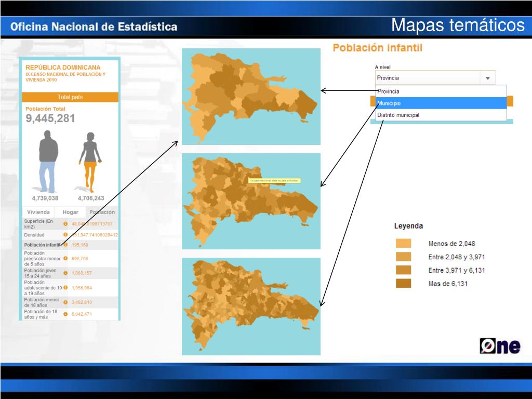The height and width of the screenshot is (399, 532).
Task: Click the REPÚBLICA DOMINICANA panel title
Action: click(x=63, y=68)
